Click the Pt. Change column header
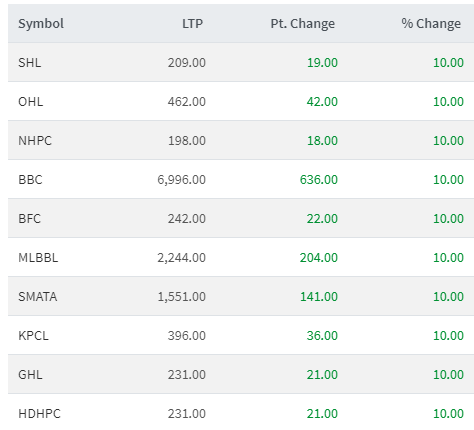The image size is (474, 430). [302, 24]
